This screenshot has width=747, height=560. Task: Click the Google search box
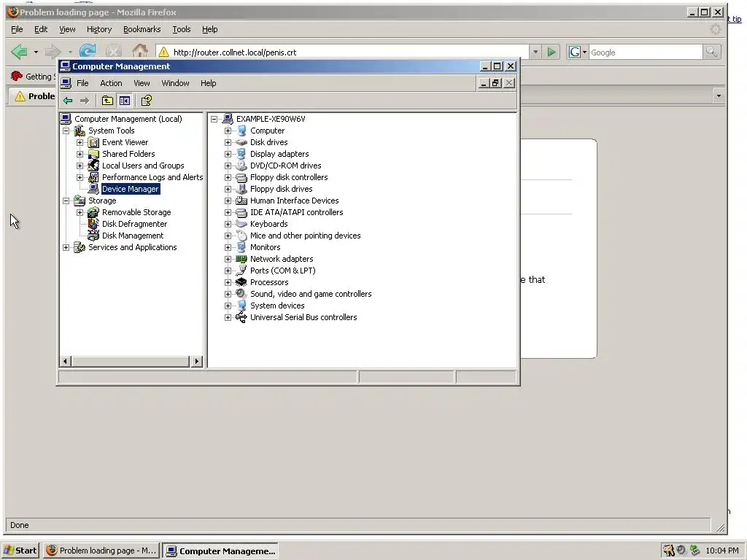click(646, 52)
